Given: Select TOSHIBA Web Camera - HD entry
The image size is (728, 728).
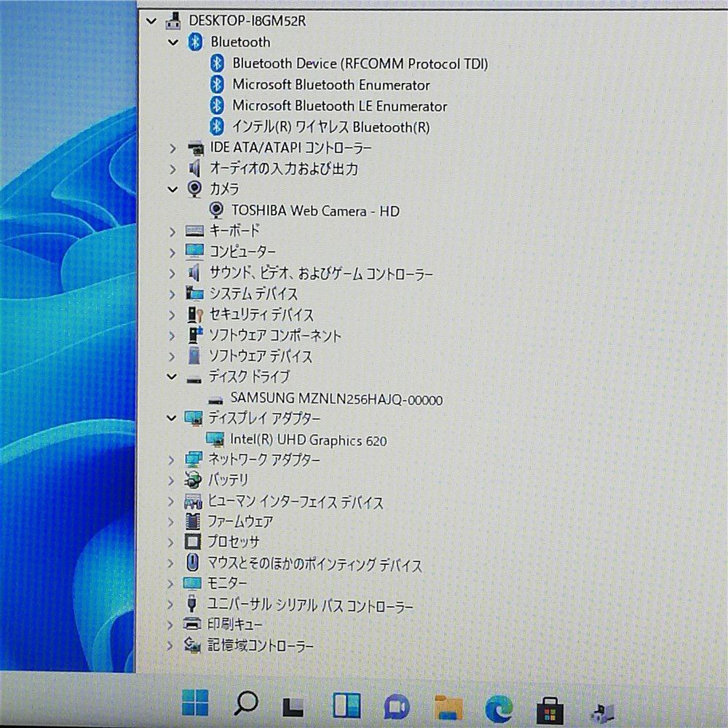Looking at the screenshot, I should click(316, 211).
